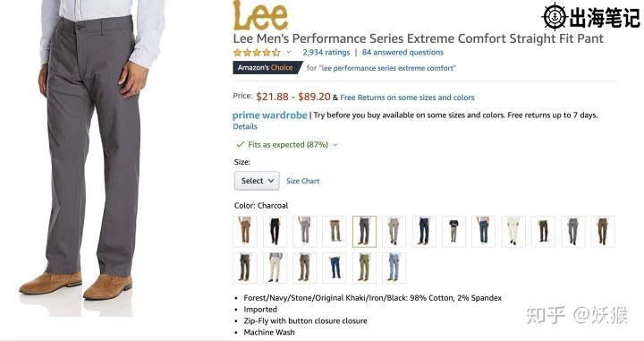Click the Lee brand logo
The width and height of the screenshot is (644, 341).
pyautogui.click(x=260, y=15)
